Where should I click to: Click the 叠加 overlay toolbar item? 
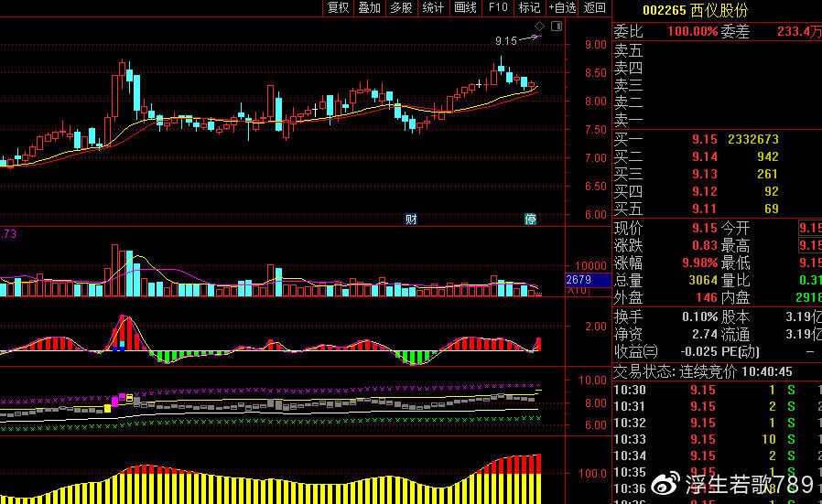pos(370,8)
